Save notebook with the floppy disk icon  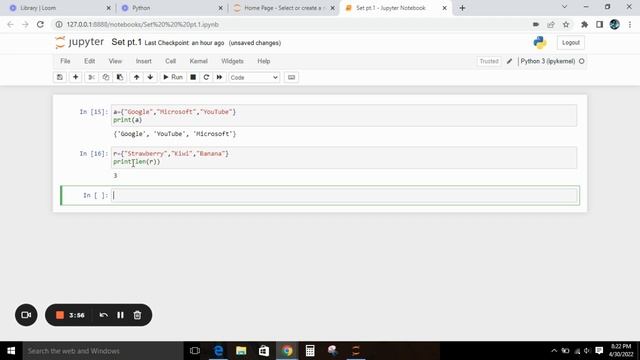click(x=60, y=77)
